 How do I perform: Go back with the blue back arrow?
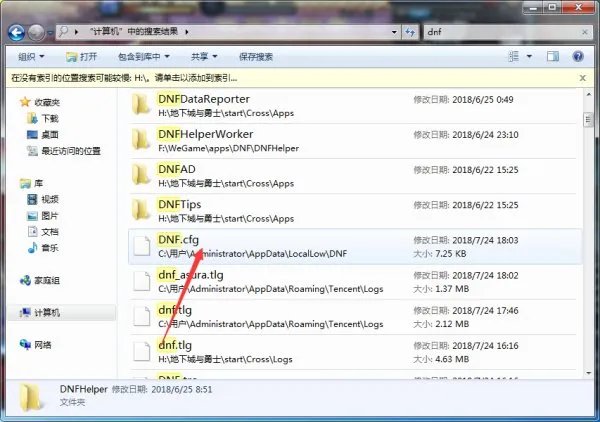16,33
